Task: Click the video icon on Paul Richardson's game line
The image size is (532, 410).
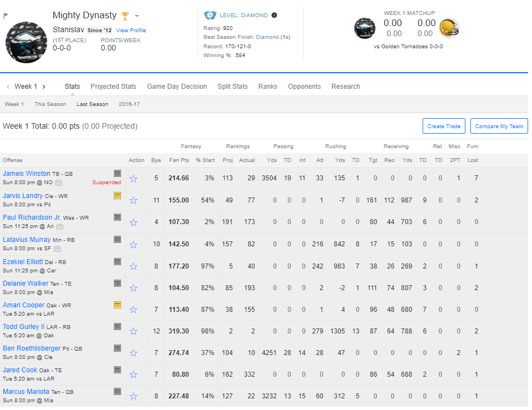Action: [x=60, y=227]
